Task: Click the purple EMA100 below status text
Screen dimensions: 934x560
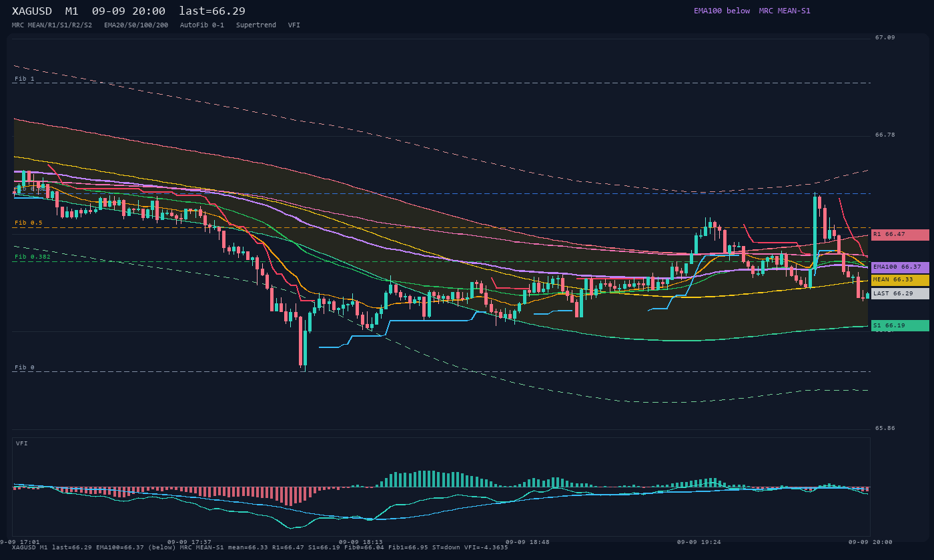Action: click(x=722, y=11)
